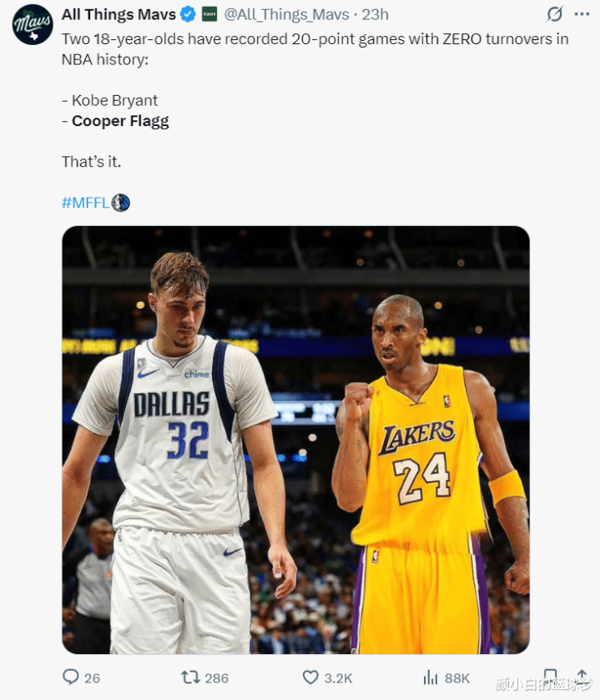This screenshot has height=700, width=600.
Task: Open the #MFFL hashtag link
Action: (85, 203)
